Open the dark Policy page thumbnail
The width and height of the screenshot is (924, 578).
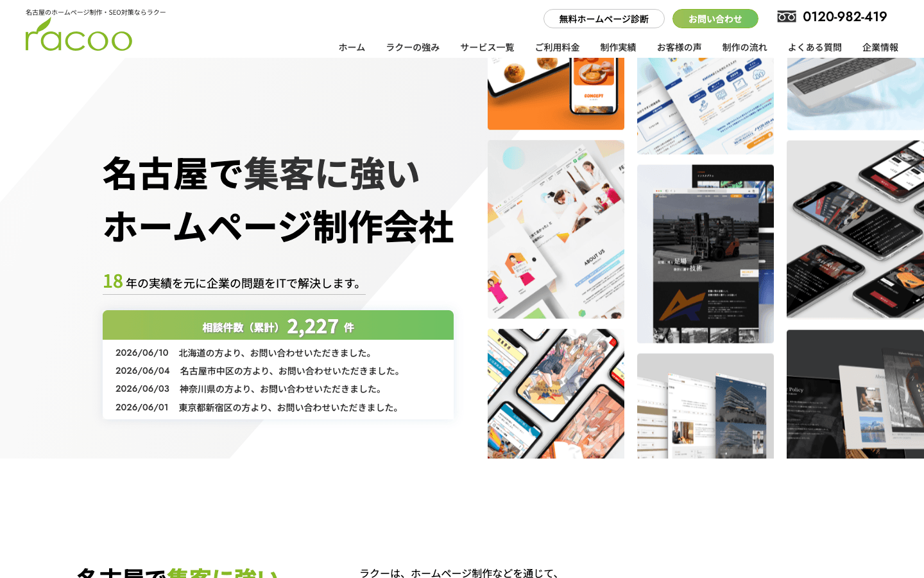[x=855, y=394]
